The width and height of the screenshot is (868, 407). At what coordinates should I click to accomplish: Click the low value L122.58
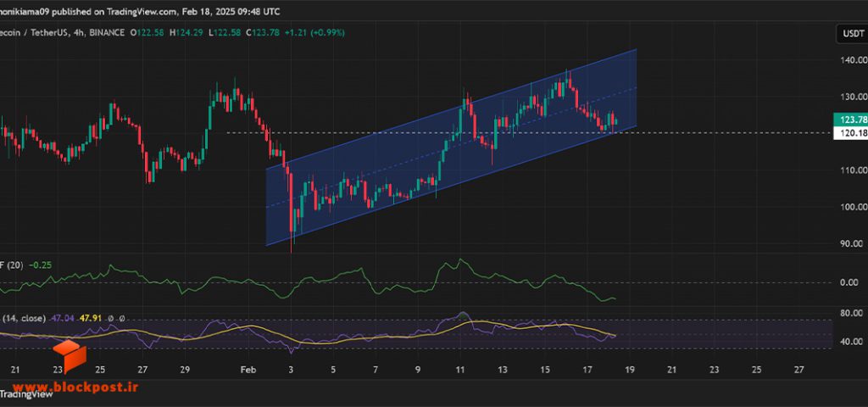click(x=225, y=33)
